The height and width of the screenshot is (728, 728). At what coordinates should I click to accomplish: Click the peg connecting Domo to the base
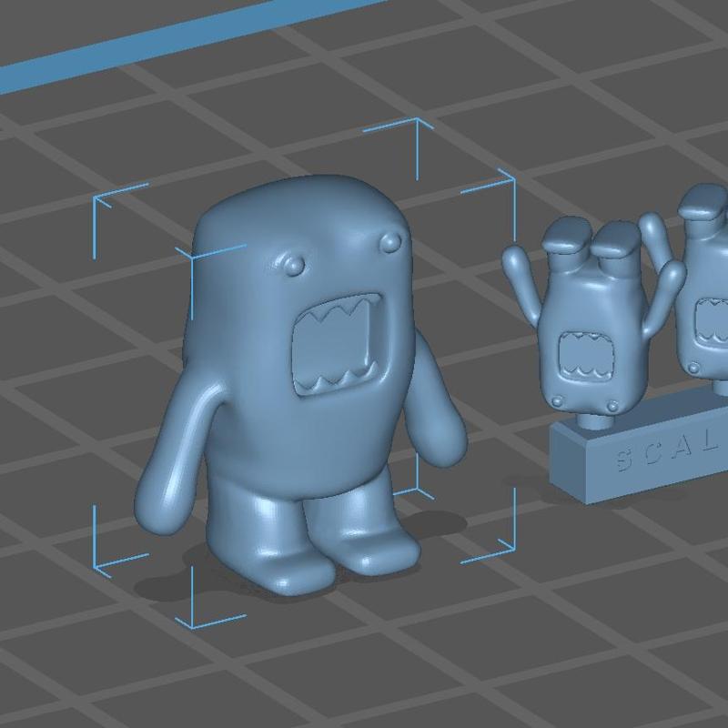pos(593,423)
